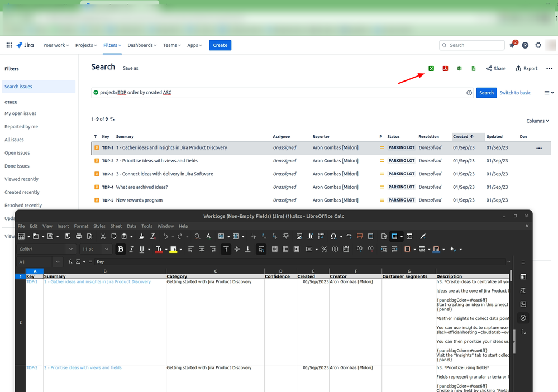
Task: Click Export as PDF icon in Calc
Action: coord(68,236)
